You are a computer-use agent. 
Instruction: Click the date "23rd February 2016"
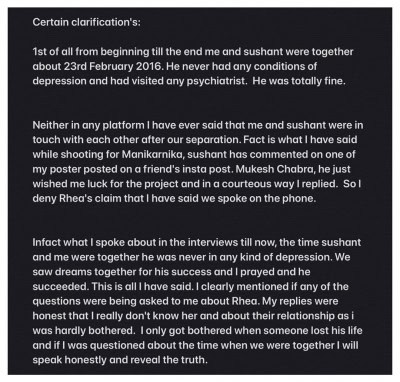pos(113,66)
